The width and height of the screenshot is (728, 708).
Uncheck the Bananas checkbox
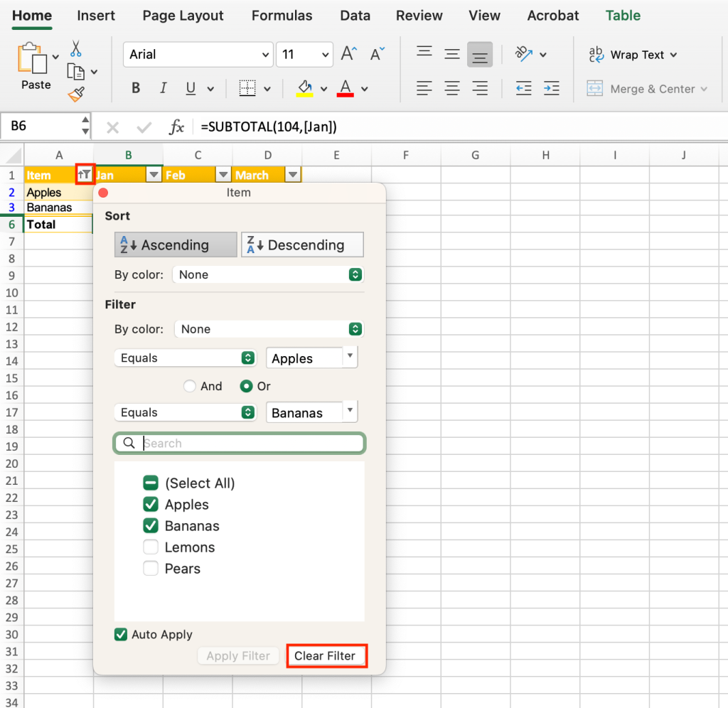click(x=151, y=525)
